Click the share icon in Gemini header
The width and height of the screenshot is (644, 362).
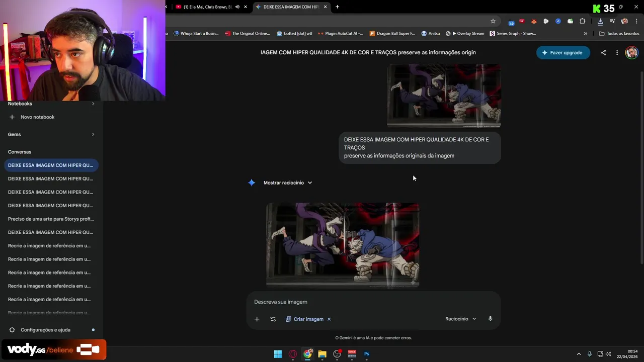click(603, 52)
